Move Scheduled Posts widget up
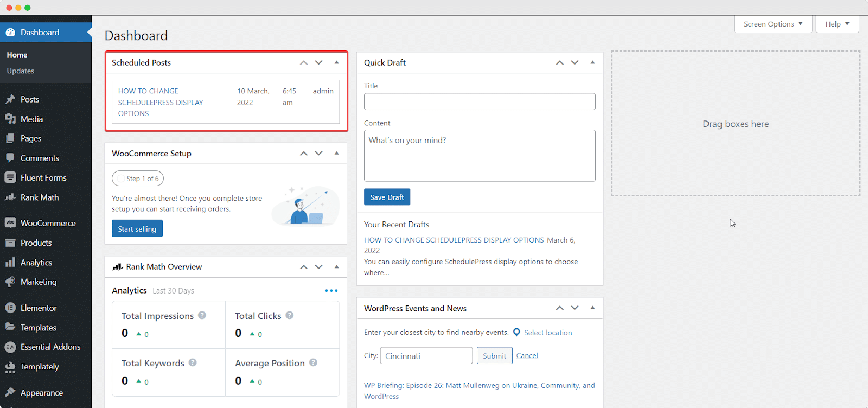Image resolution: width=868 pixels, height=408 pixels. coord(304,63)
